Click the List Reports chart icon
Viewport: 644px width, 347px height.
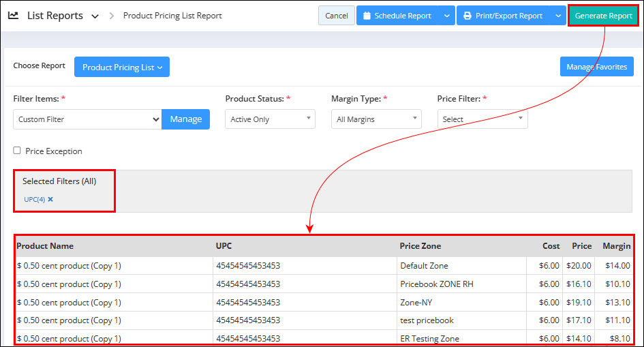13,16
